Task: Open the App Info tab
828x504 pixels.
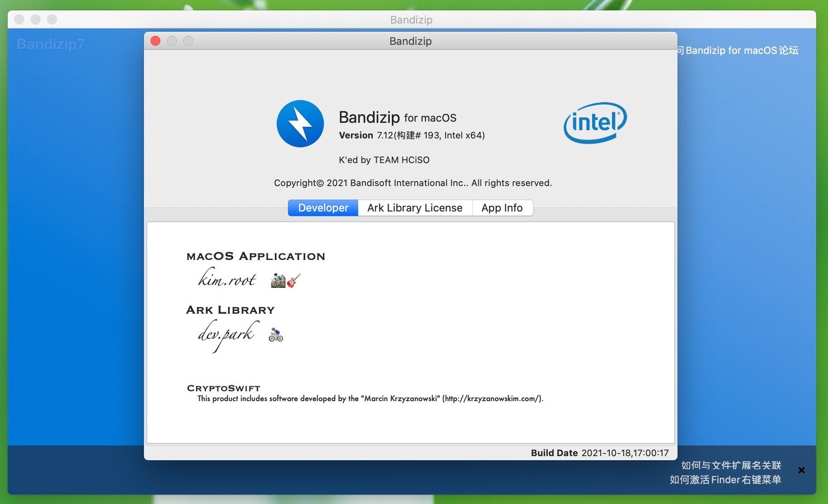Action: pos(502,208)
